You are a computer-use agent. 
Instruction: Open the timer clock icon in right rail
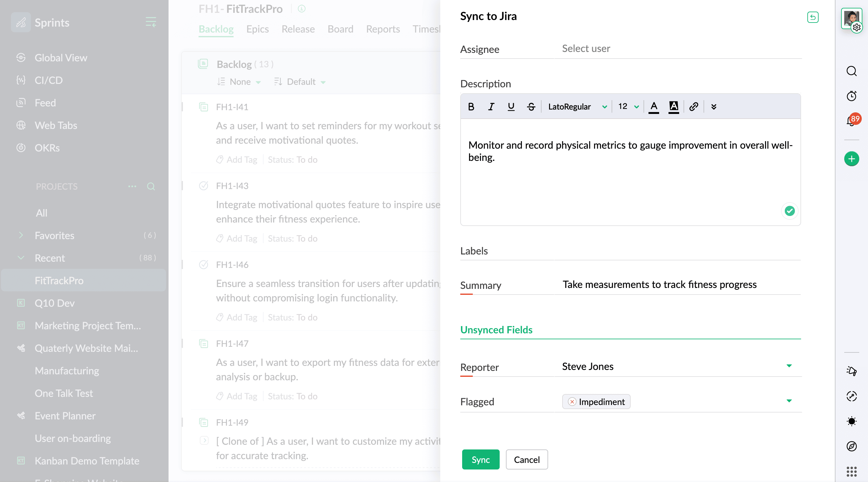[851, 96]
